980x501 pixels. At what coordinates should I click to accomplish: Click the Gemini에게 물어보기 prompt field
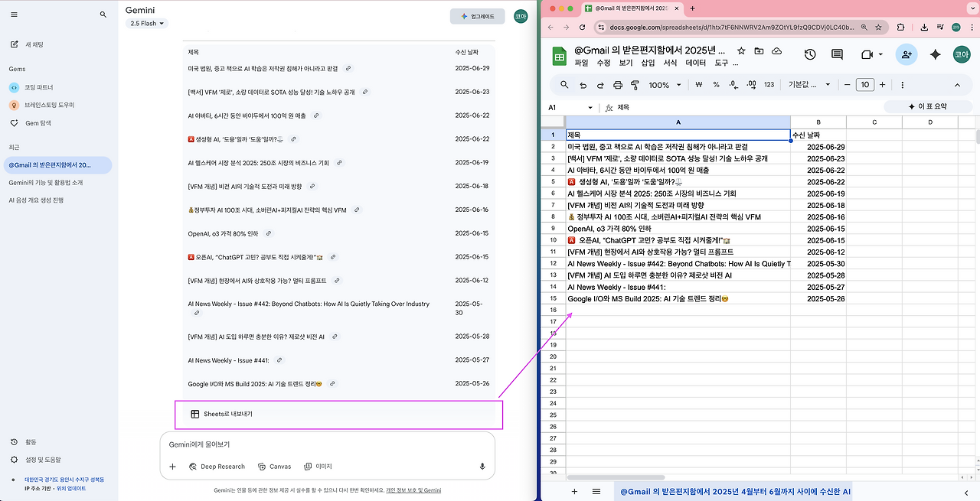(x=327, y=444)
